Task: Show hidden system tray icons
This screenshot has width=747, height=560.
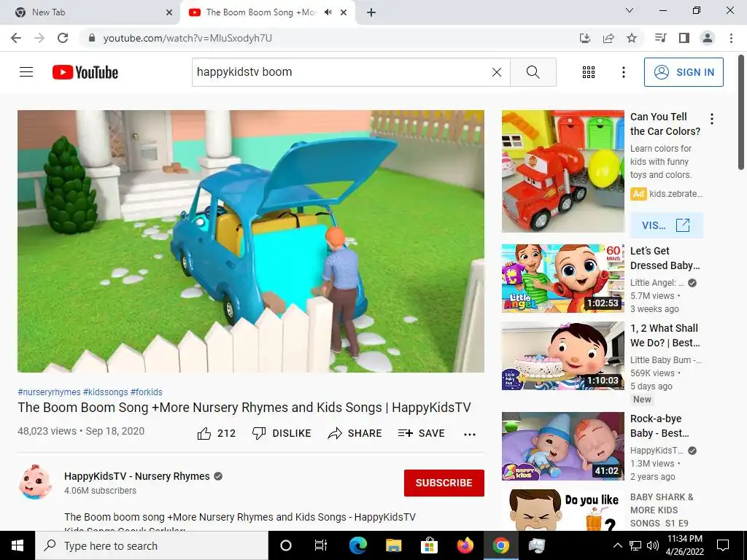Action: pos(617,545)
